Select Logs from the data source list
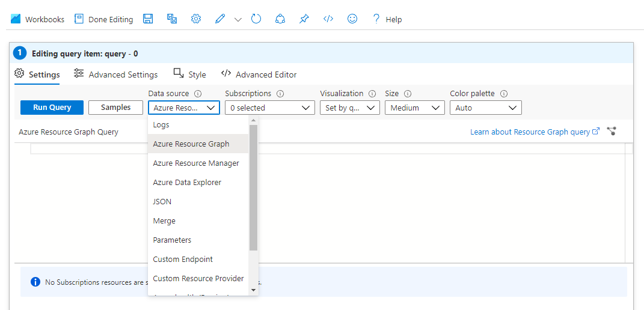644x310 pixels. [198, 124]
